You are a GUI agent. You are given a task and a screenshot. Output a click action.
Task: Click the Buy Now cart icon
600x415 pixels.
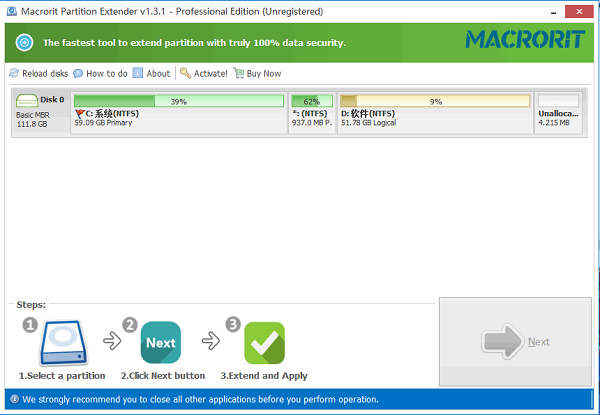tap(239, 73)
